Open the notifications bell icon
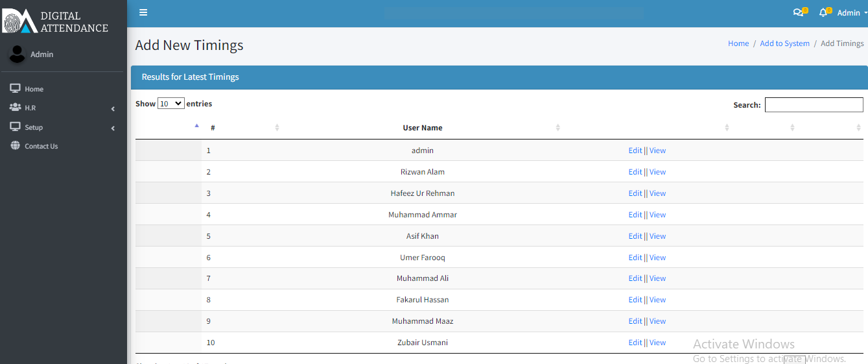 [x=823, y=12]
